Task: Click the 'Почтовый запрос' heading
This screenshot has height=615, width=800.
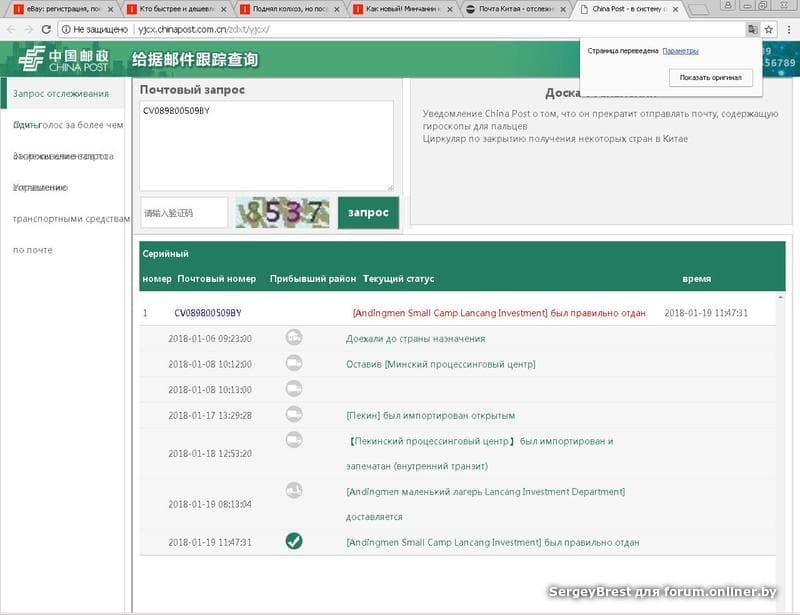Action: click(x=192, y=89)
